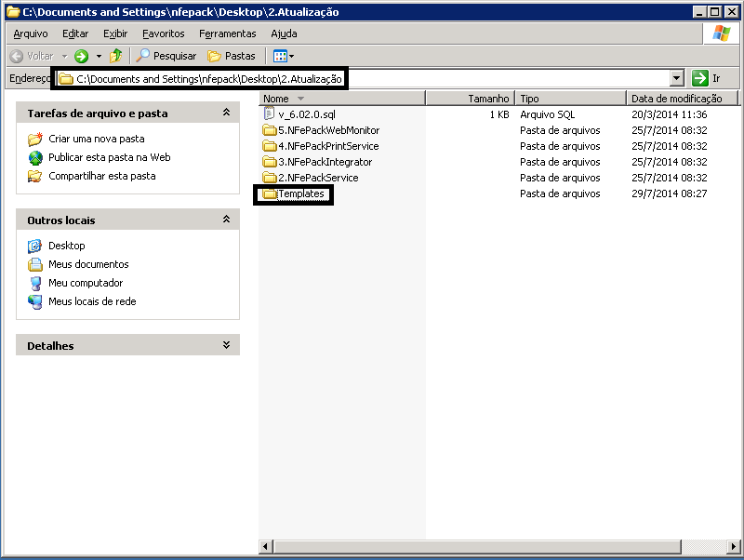Open the Pesquisar search tool
Screen dimensions: 744x560
click(x=166, y=56)
